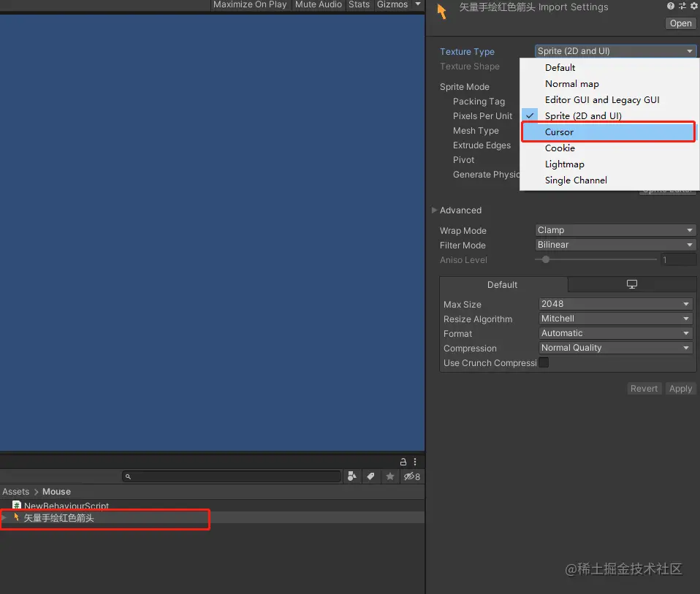Select Cursor texture type
Screen dimensions: 700x594
coord(609,132)
